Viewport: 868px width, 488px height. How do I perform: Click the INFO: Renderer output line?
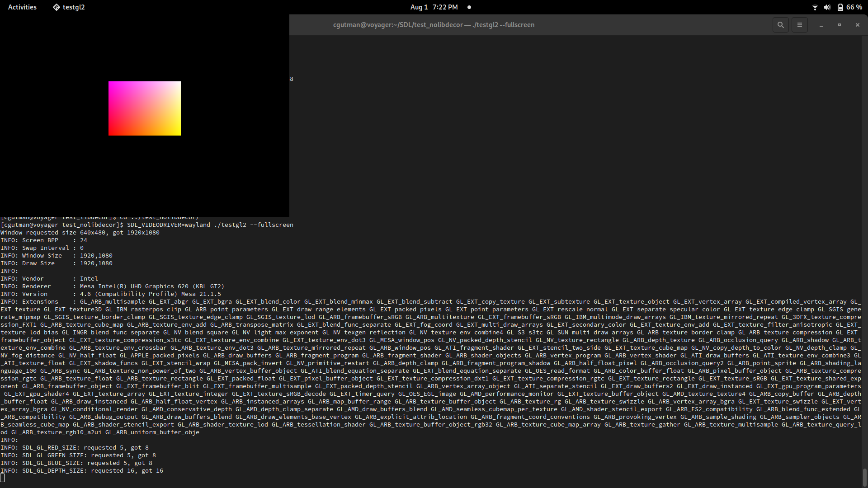[x=112, y=286]
